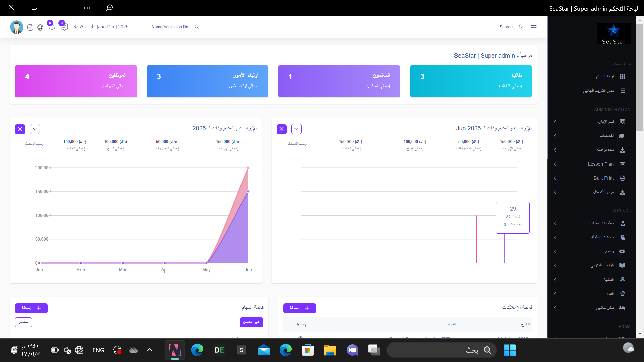The image size is (644, 362).
Task: Collapse the Jun 2025 chart using chevron
Action: coord(297,129)
